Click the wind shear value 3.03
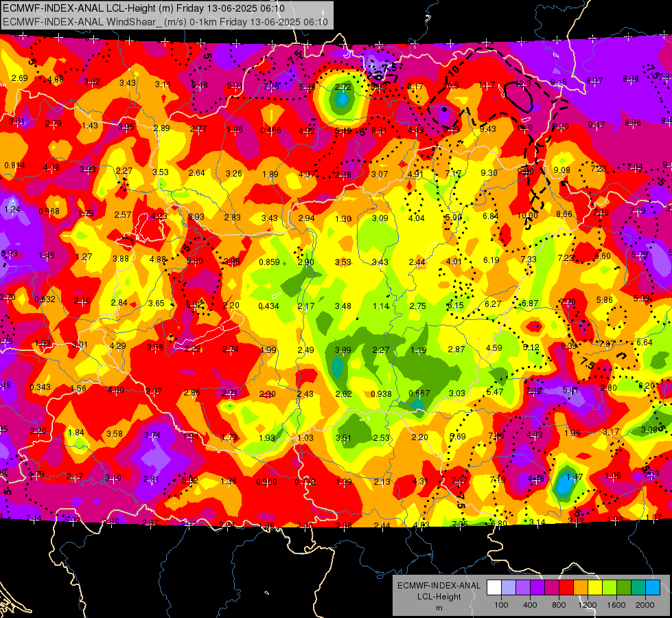 pos(457,393)
